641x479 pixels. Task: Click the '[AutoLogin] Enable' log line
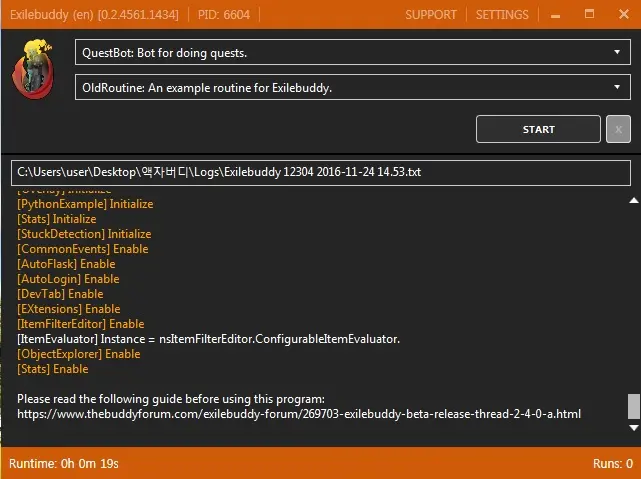pyautogui.click(x=68, y=279)
